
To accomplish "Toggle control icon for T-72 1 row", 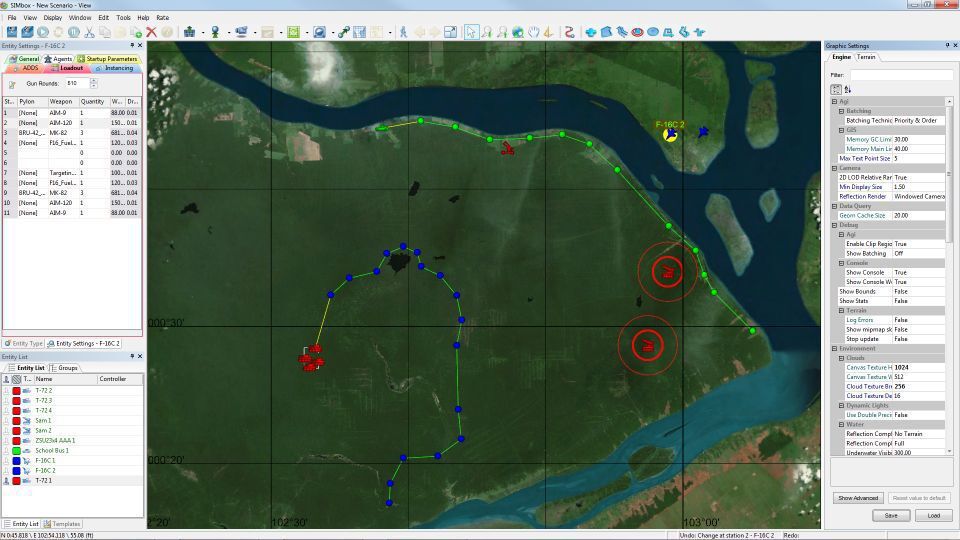I will 7,481.
